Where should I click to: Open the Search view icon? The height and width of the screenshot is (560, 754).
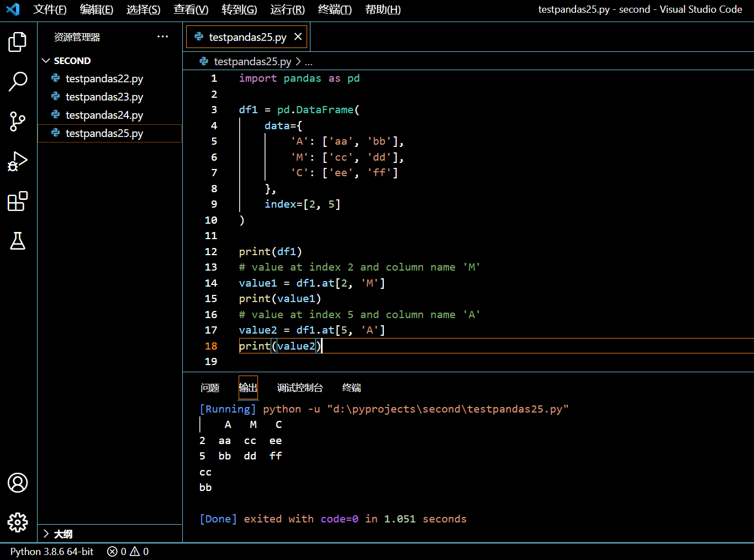[18, 82]
